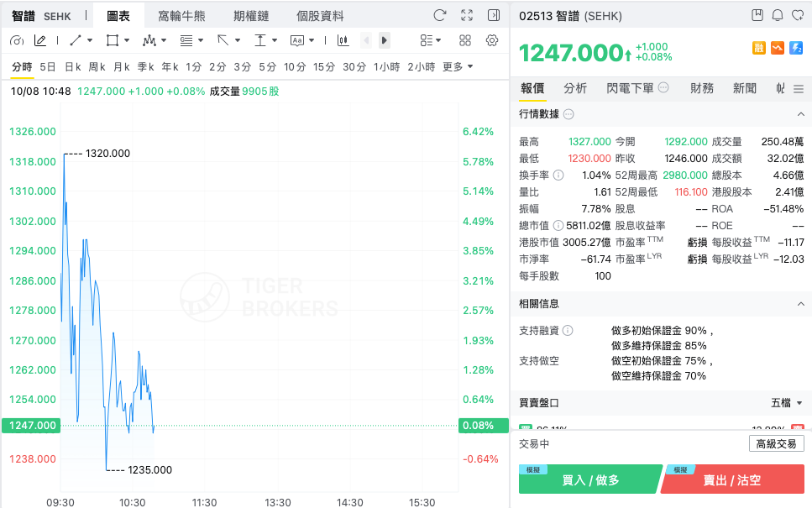The height and width of the screenshot is (508, 812).
Task: Select the rectangle shape tool
Action: click(112, 40)
